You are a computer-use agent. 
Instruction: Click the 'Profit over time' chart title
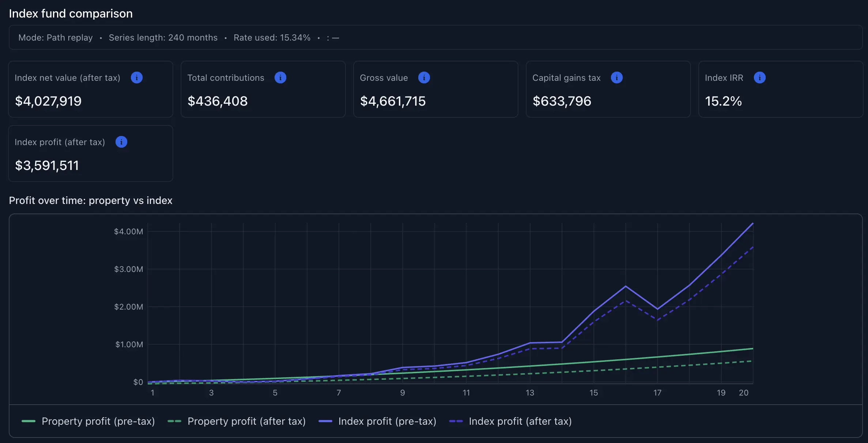(91, 200)
